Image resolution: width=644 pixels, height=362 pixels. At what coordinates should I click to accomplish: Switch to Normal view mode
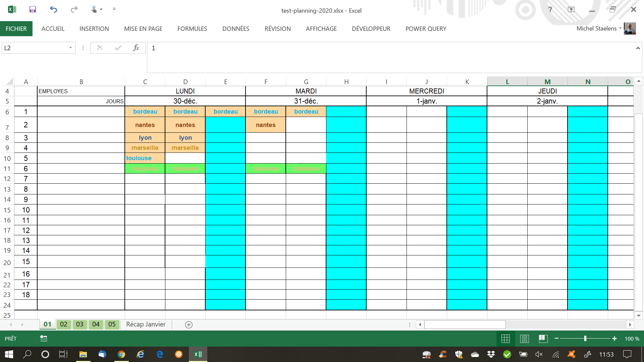(x=505, y=339)
